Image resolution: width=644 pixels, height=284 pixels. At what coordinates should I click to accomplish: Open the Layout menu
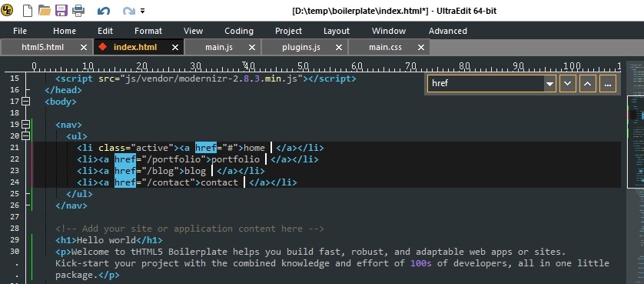point(337,31)
